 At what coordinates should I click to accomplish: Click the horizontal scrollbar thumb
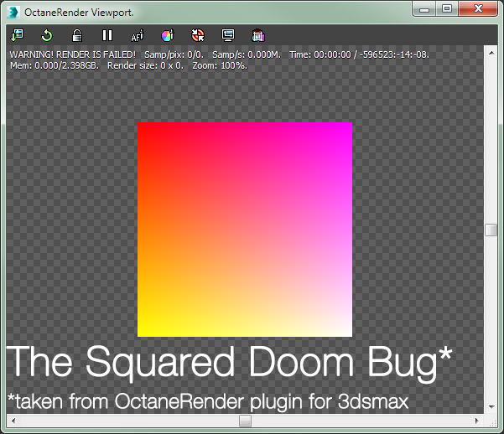(x=245, y=421)
